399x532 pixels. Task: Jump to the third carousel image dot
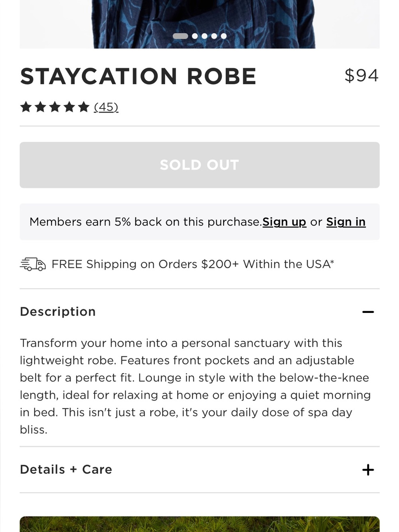tap(204, 36)
